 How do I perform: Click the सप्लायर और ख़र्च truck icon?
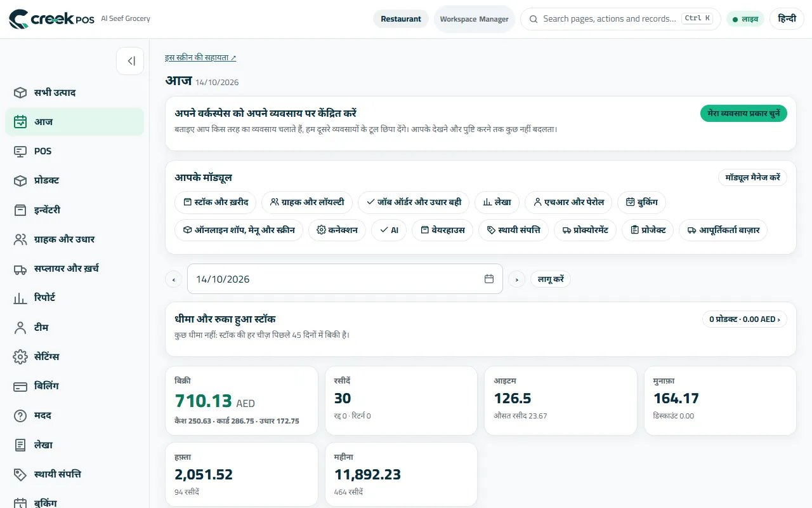point(20,269)
